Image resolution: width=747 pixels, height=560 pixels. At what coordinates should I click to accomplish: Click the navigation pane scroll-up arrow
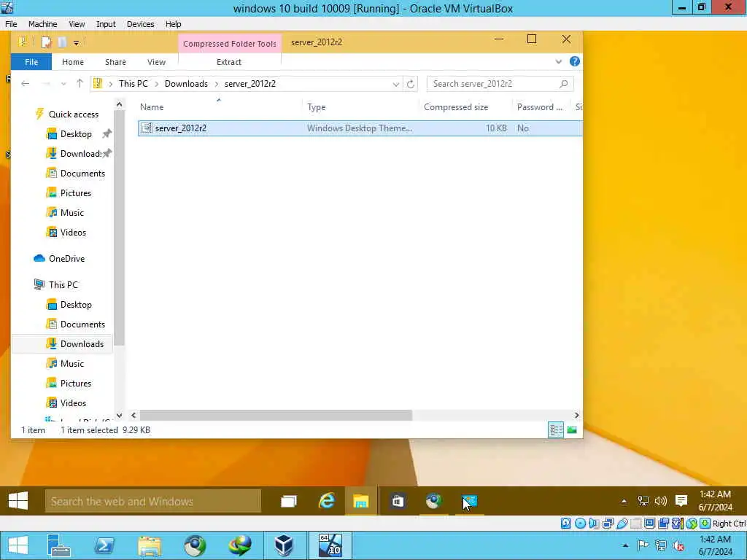click(x=119, y=104)
